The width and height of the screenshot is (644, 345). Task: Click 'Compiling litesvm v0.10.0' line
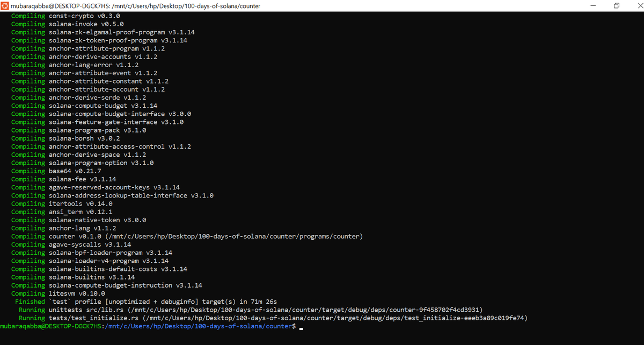point(58,293)
